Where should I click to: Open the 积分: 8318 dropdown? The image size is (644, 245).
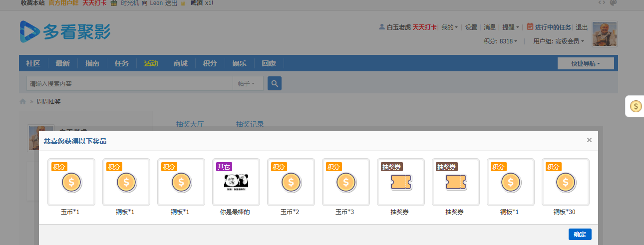click(x=500, y=41)
